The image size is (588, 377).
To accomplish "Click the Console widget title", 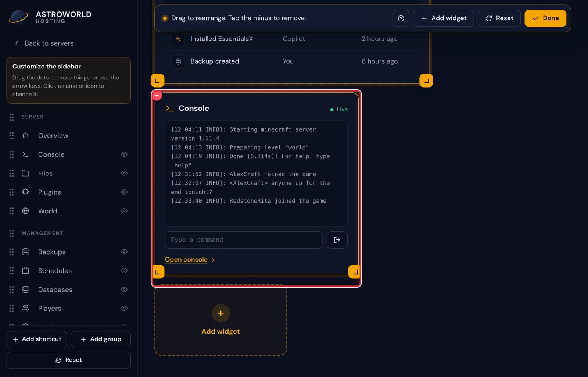I will (x=194, y=108).
